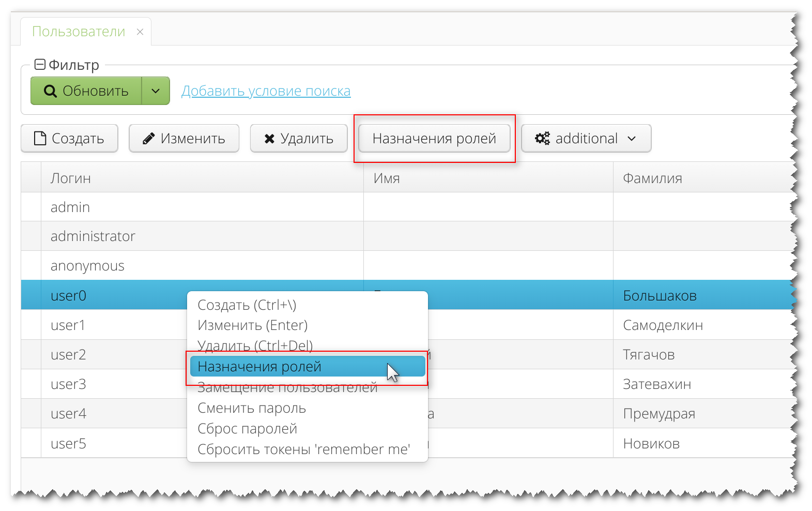Choose Сменить пароль in context menu
The width and height of the screenshot is (812, 511).
pos(307,408)
